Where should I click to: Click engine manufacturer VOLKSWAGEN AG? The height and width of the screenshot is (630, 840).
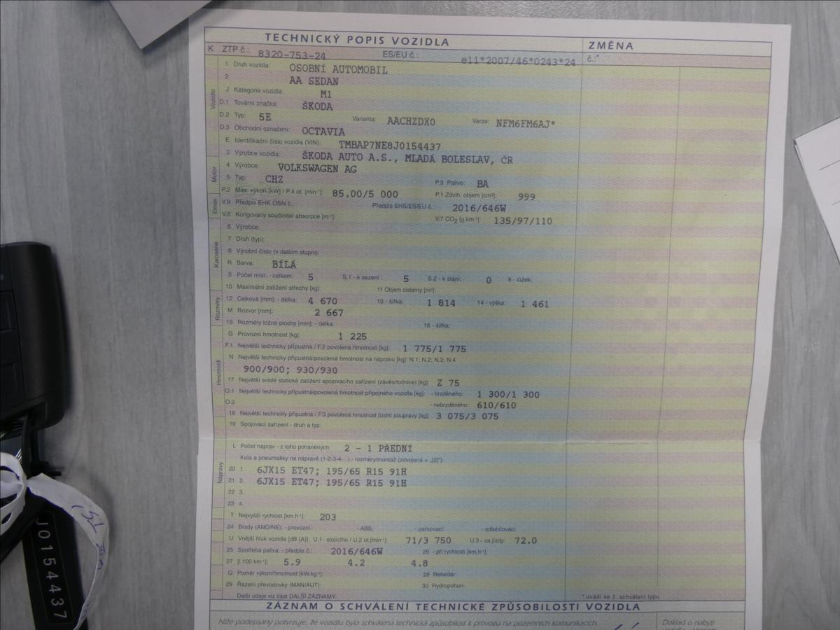317,168
